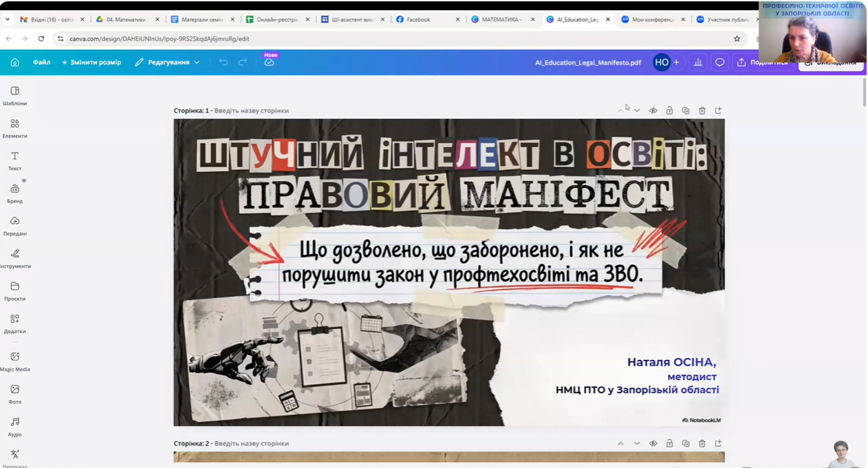Click the Змінити розмір button

click(x=91, y=62)
